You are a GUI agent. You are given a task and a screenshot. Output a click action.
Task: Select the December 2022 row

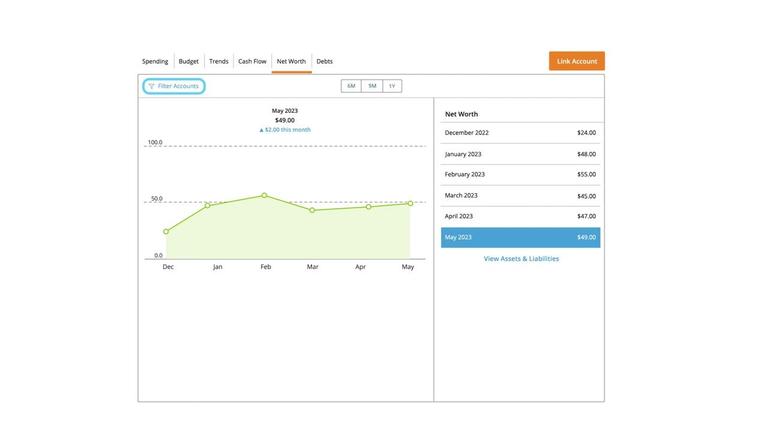(x=520, y=133)
